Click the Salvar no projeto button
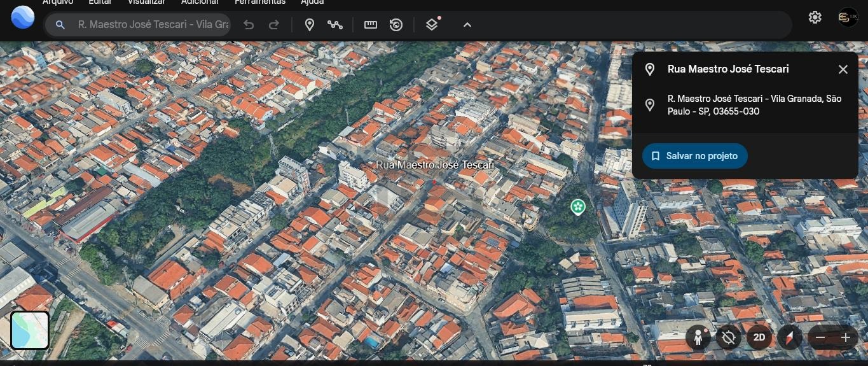The height and width of the screenshot is (366, 868). (694, 156)
